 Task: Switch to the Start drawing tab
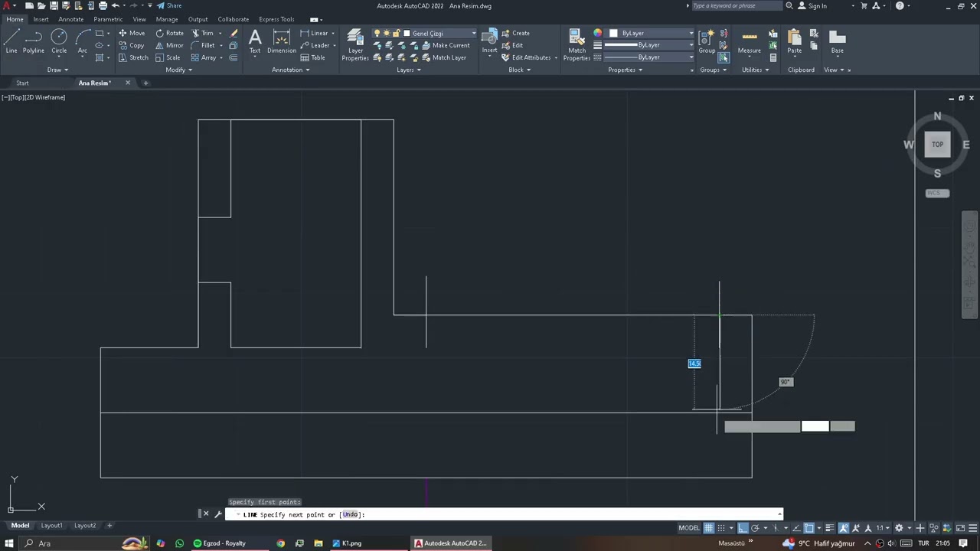tap(22, 83)
